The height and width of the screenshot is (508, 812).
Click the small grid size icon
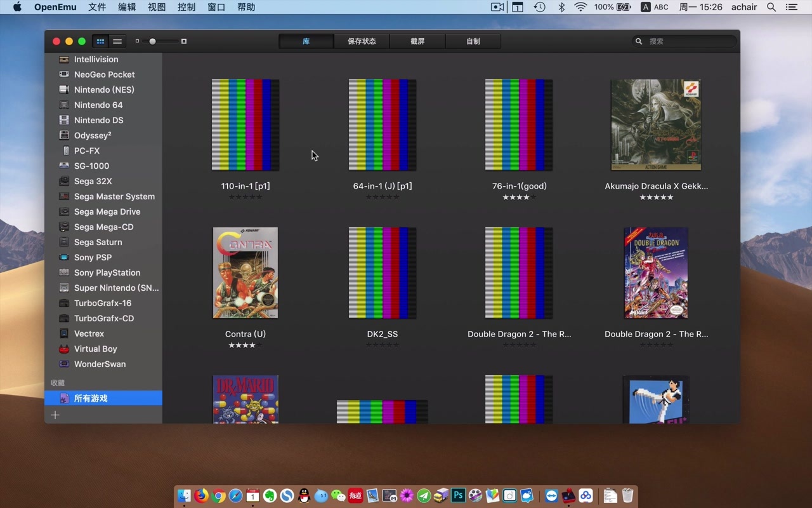137,41
